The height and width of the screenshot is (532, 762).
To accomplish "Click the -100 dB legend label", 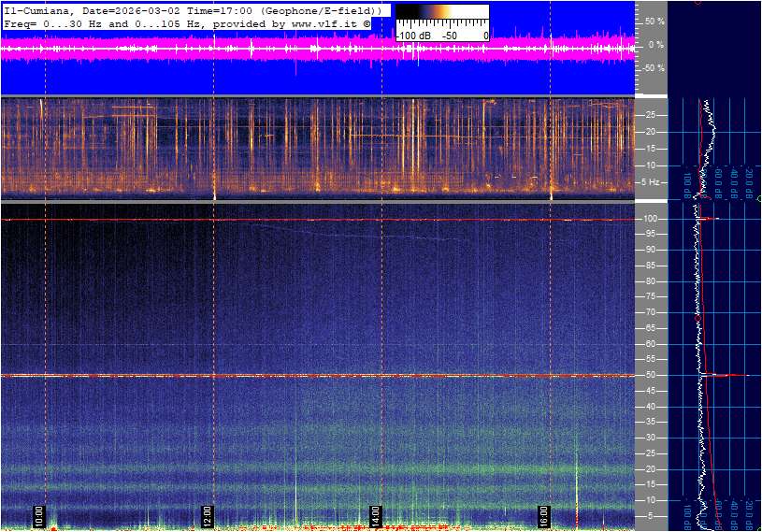I will (x=412, y=36).
